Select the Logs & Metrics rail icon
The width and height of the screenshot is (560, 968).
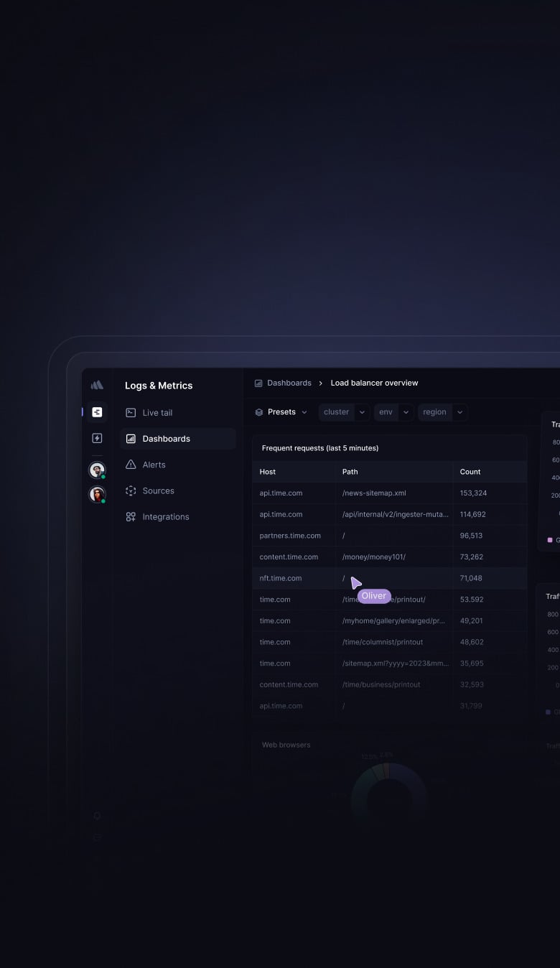(97, 412)
